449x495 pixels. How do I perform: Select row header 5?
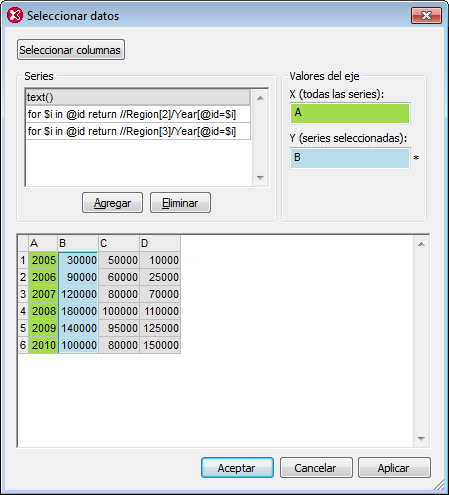click(x=23, y=328)
